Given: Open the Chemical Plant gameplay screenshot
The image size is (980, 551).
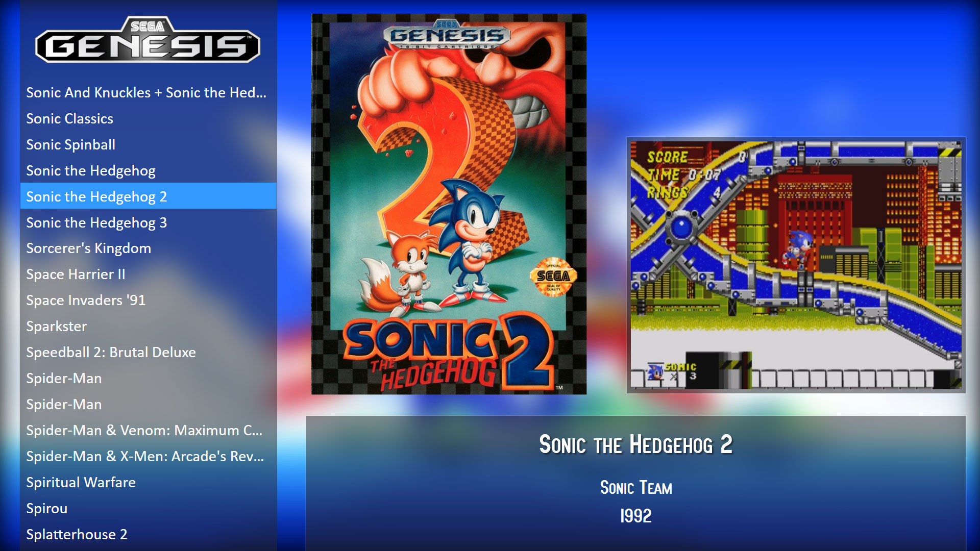Looking at the screenshot, I should 796,265.
